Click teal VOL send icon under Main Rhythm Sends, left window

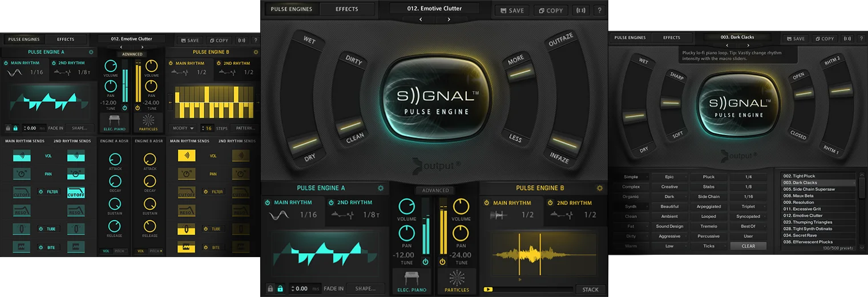pos(22,156)
